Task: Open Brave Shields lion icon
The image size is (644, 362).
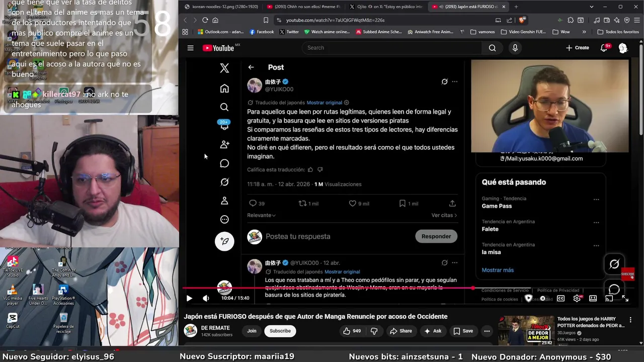Action: [x=522, y=20]
